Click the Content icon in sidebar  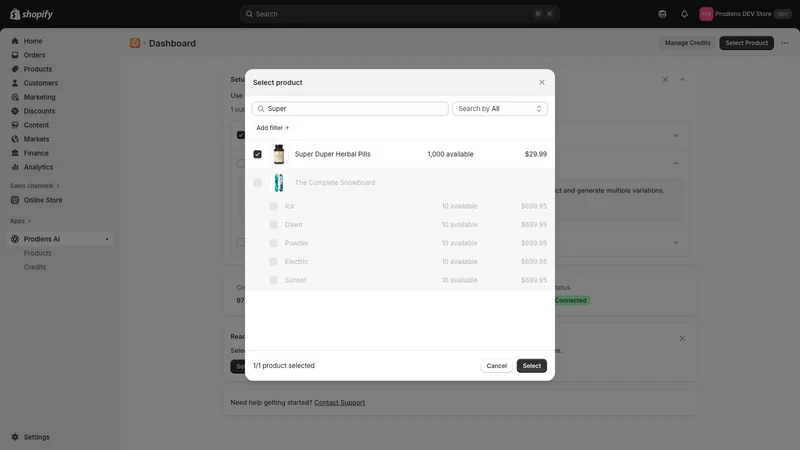[15, 125]
